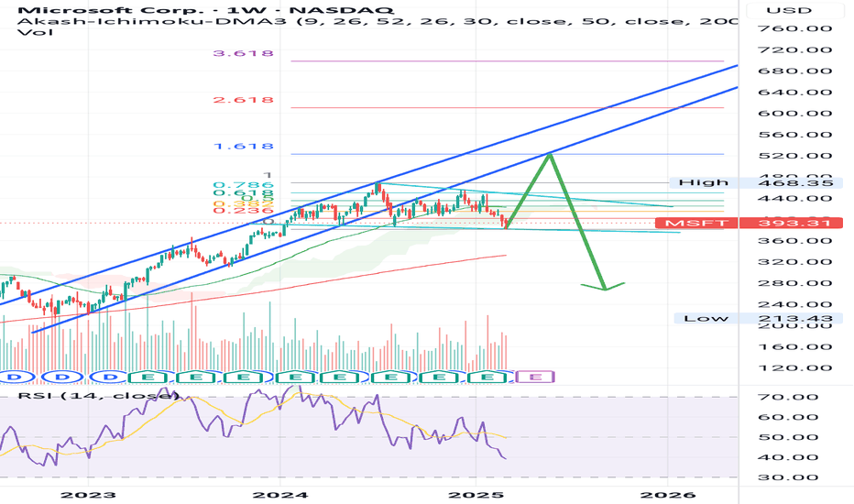Click the 600.00 price scale value
This screenshot has height=504, width=854.
click(794, 114)
